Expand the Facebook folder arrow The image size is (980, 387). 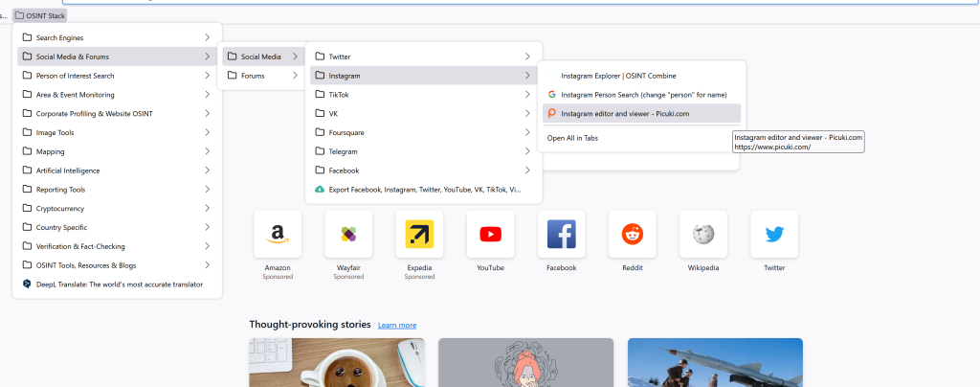[527, 171]
